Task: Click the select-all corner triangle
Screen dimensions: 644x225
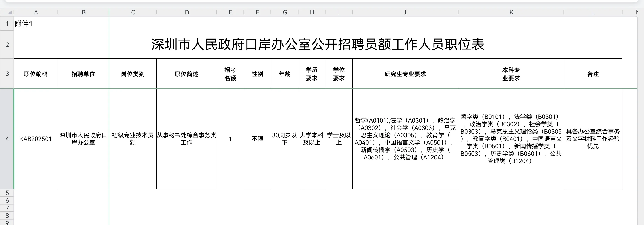Action: [x=10, y=12]
